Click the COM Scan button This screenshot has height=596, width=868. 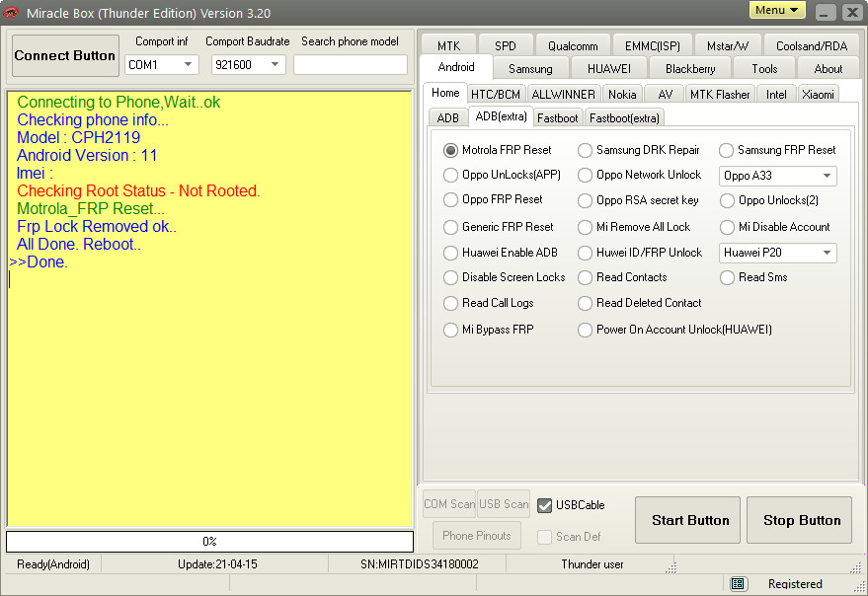point(449,504)
